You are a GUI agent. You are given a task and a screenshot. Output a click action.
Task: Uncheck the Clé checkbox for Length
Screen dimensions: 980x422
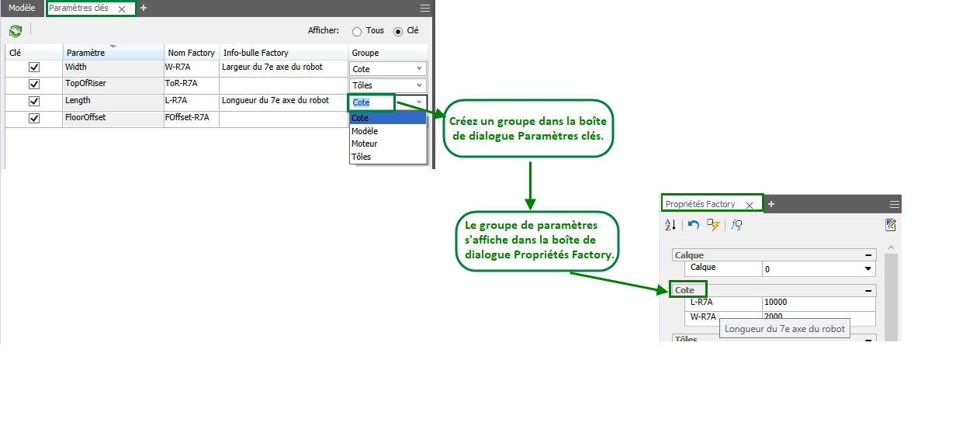34,102
